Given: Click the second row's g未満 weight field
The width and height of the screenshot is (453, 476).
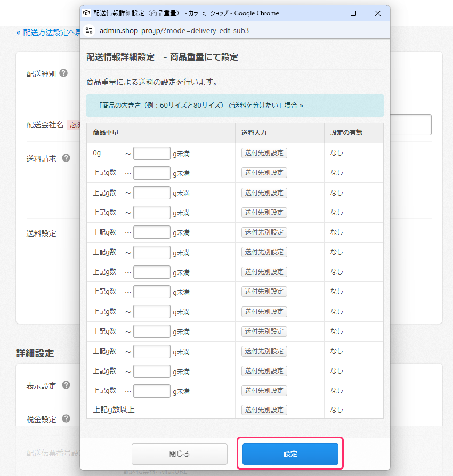Looking at the screenshot, I should click(151, 173).
